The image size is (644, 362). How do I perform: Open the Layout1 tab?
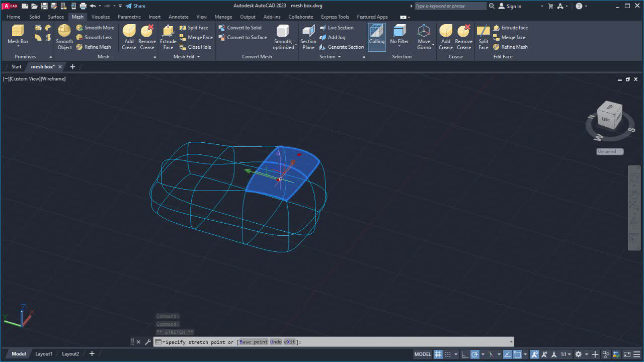click(43, 353)
